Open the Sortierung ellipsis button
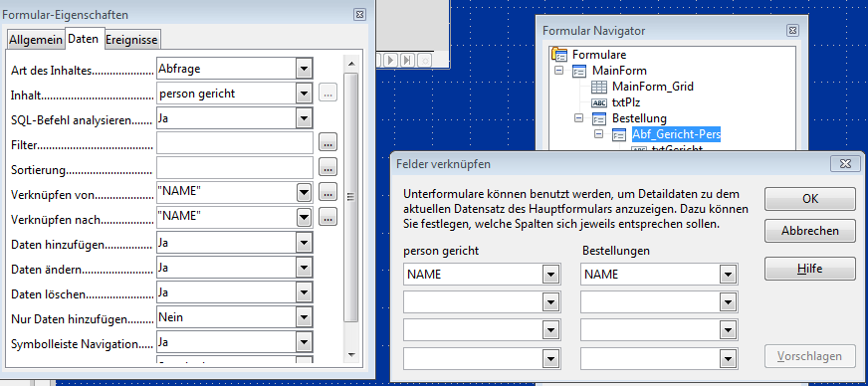 [327, 166]
